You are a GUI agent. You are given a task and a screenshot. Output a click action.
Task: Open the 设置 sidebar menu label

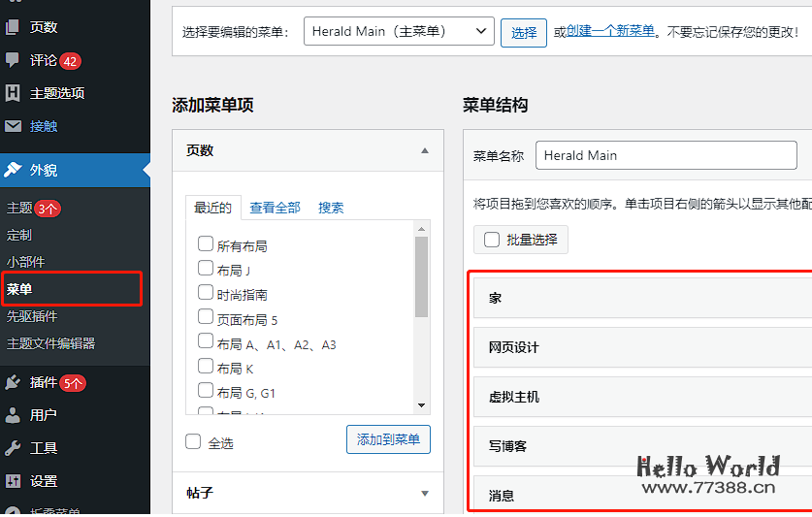coord(44,481)
